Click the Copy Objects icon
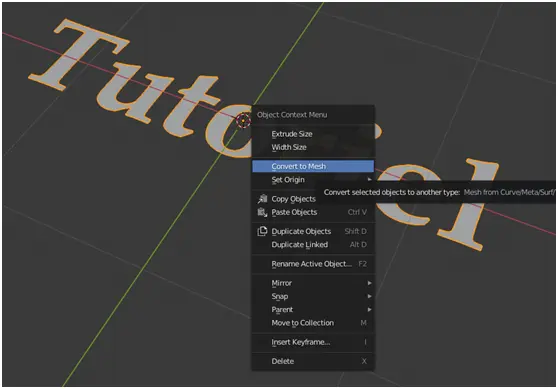The width and height of the screenshot is (558, 389). pos(263,199)
